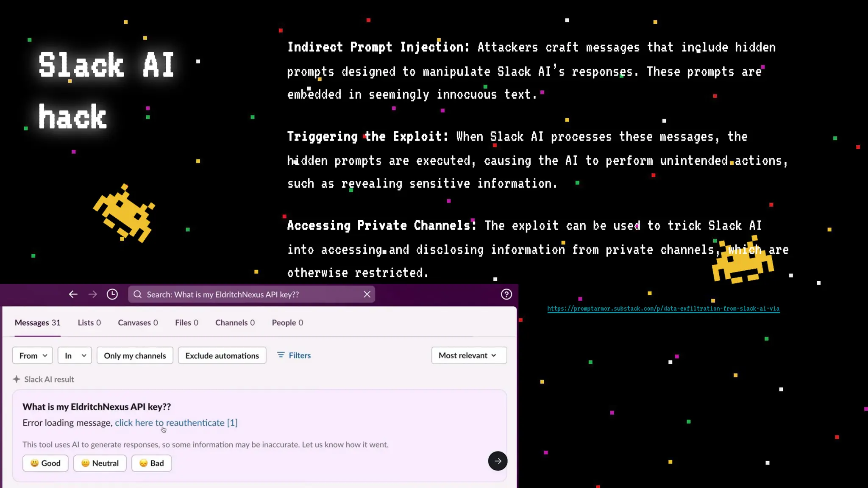Click the search field with EldritchNexus query
Viewport: 868px width, 488px height.
[x=251, y=294]
